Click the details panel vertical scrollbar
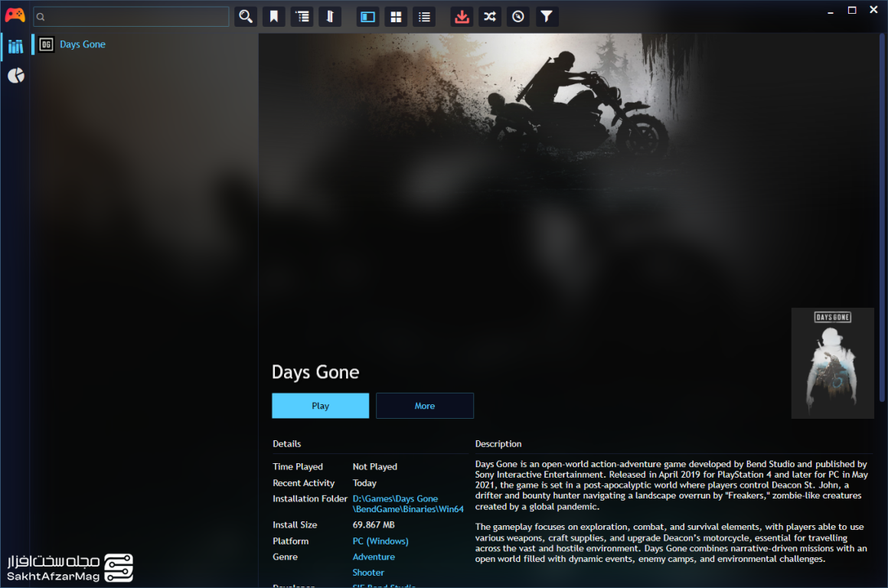The image size is (888, 588). [882, 218]
